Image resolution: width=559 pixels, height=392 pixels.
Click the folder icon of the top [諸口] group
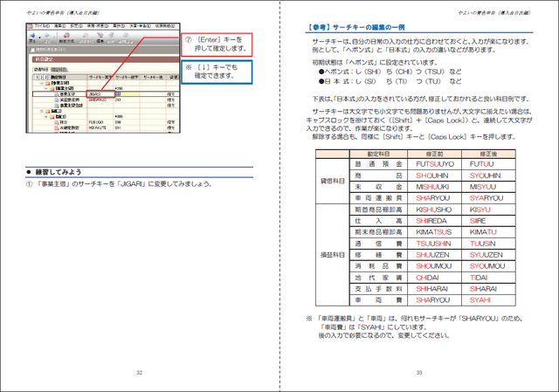coord(47,112)
